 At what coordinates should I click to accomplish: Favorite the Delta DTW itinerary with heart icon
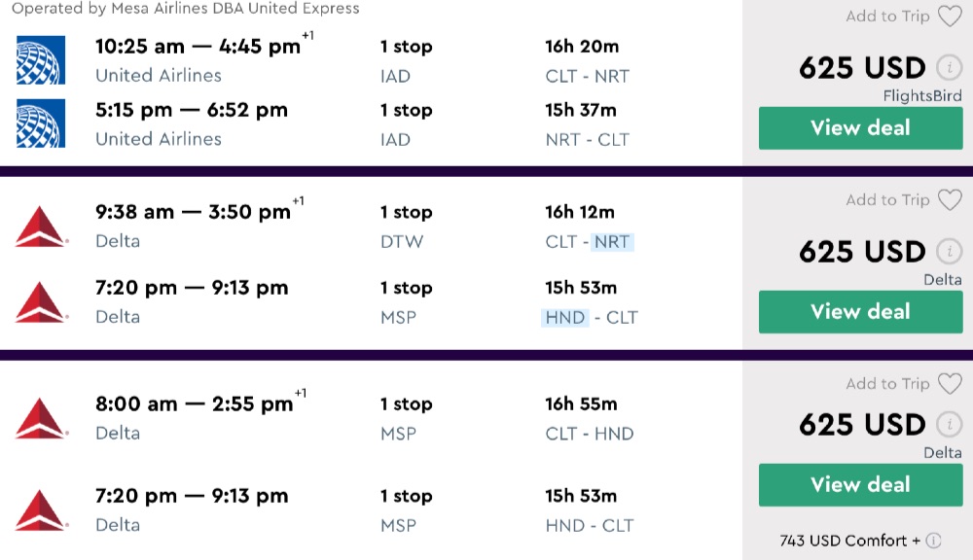coord(949,200)
